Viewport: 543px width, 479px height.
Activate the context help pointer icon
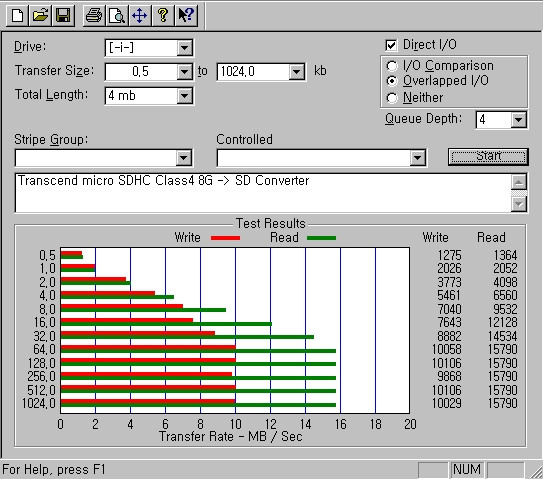point(186,16)
